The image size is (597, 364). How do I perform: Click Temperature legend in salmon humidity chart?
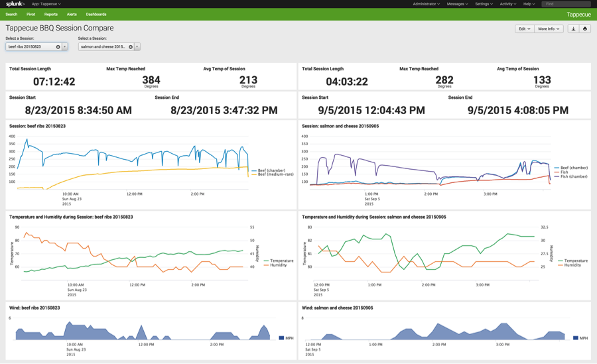[573, 261]
